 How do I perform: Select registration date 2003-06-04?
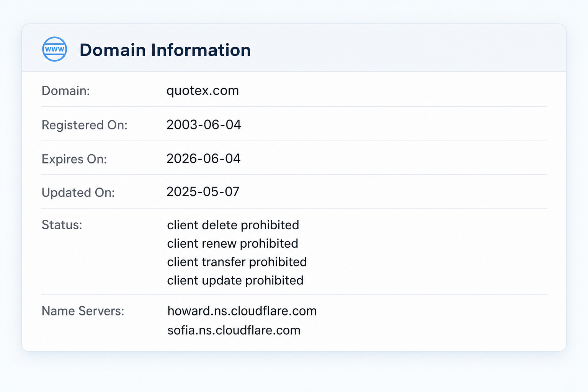[x=204, y=125]
